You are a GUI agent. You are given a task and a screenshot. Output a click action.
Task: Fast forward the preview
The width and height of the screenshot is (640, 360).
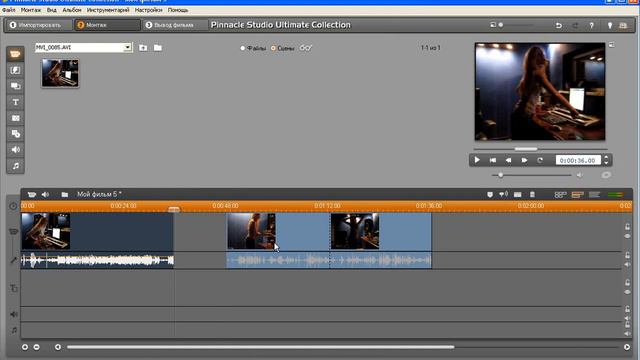pyautogui.click(x=524, y=160)
